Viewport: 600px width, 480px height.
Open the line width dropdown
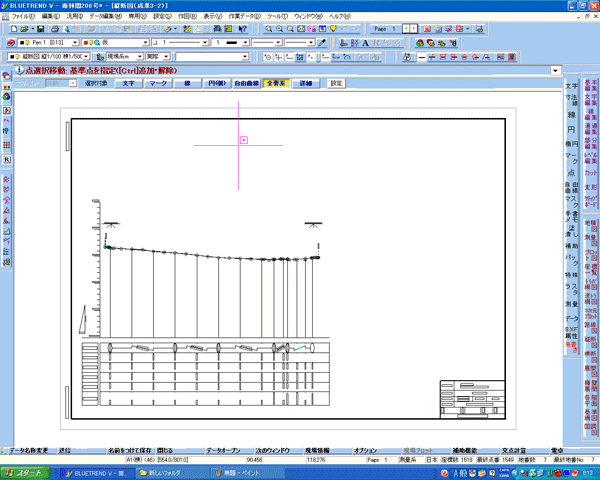click(245, 42)
